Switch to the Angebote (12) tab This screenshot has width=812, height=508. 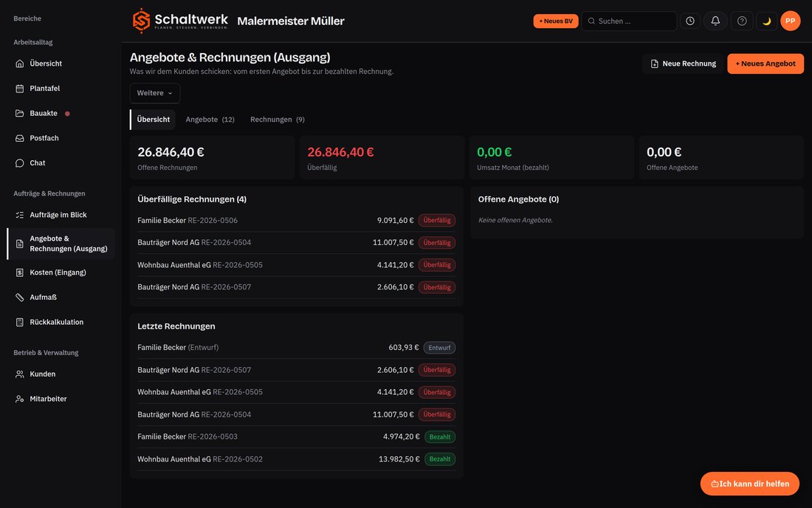[210, 120]
